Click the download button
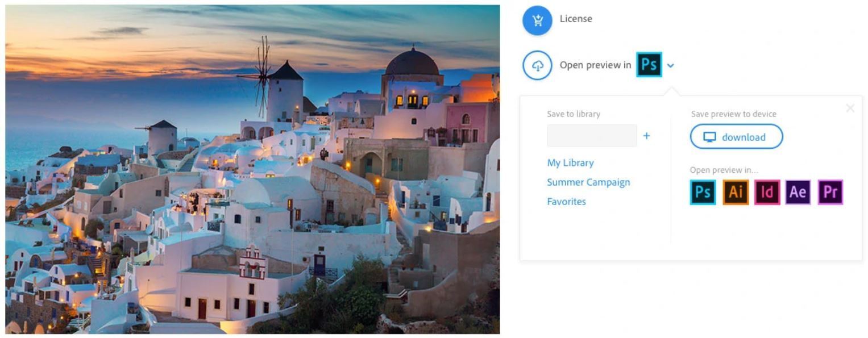Viewport: 868px width, 338px height. [x=736, y=137]
